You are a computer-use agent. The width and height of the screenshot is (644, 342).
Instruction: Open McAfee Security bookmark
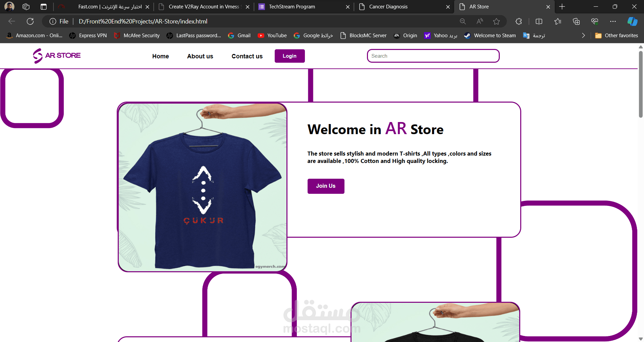coord(137,36)
